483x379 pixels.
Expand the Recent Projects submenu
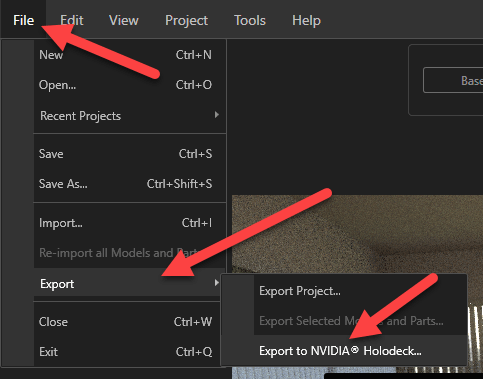click(x=130, y=116)
